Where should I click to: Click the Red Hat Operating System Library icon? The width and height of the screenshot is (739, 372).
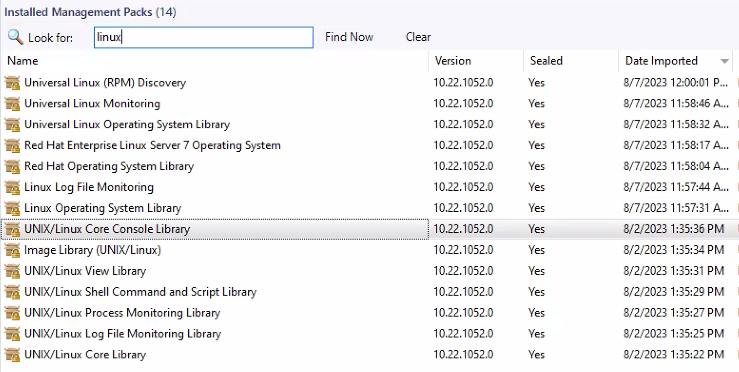(13, 166)
